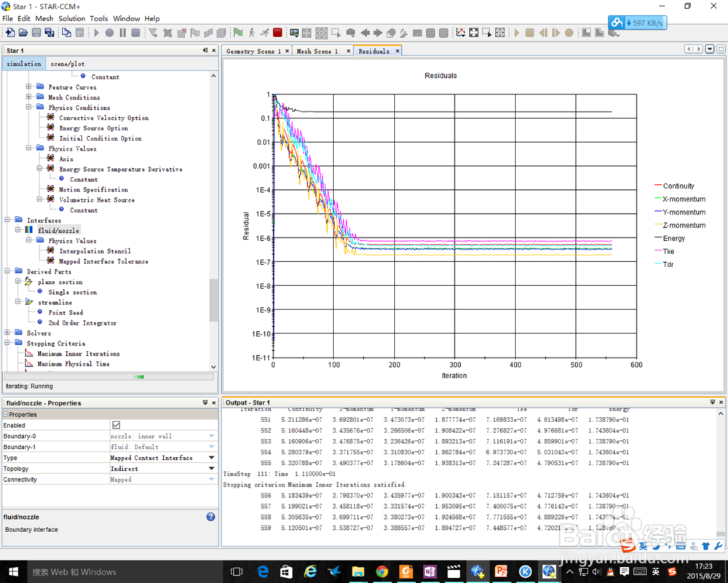Open the Topology dropdown arrow
Image resolution: width=728 pixels, height=583 pixels.
point(211,468)
